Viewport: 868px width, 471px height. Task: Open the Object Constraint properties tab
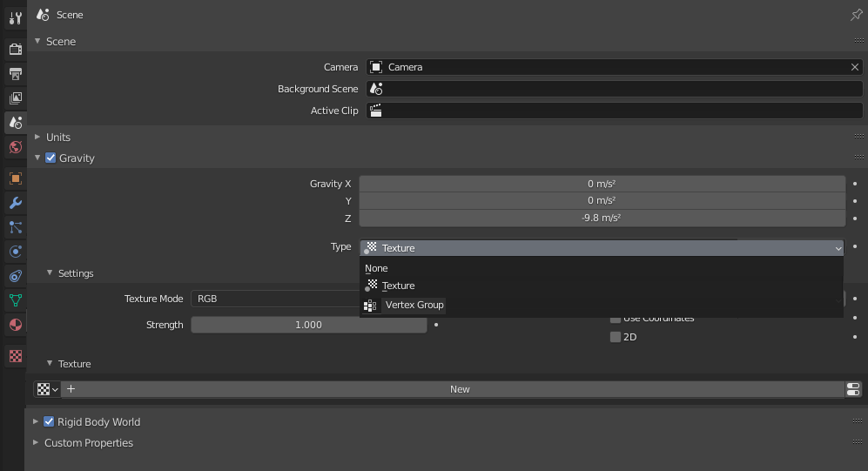click(x=16, y=276)
